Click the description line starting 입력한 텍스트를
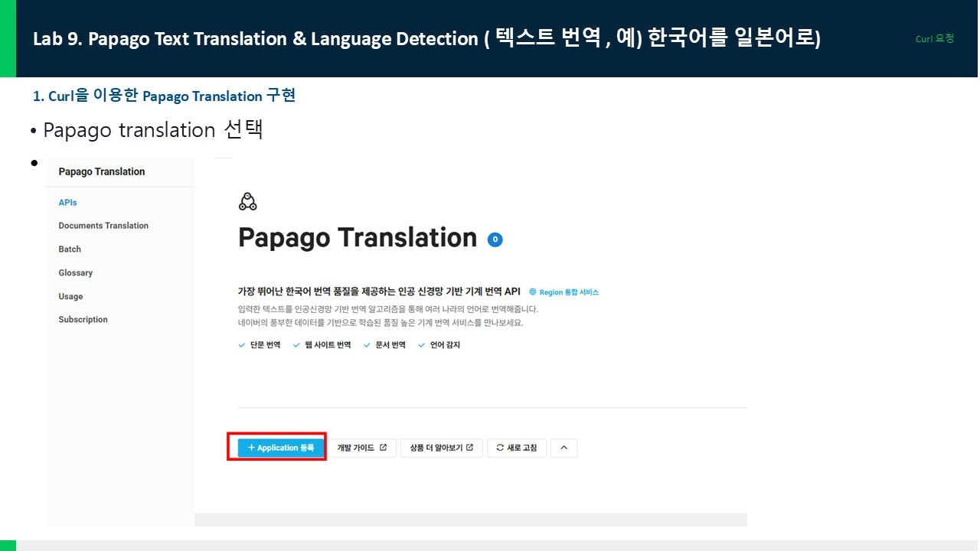980x551 pixels. click(x=388, y=309)
